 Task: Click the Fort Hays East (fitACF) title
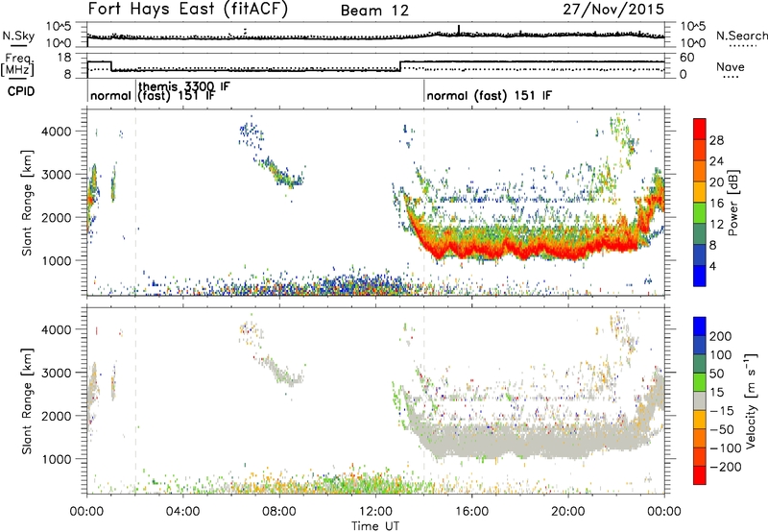[187, 10]
